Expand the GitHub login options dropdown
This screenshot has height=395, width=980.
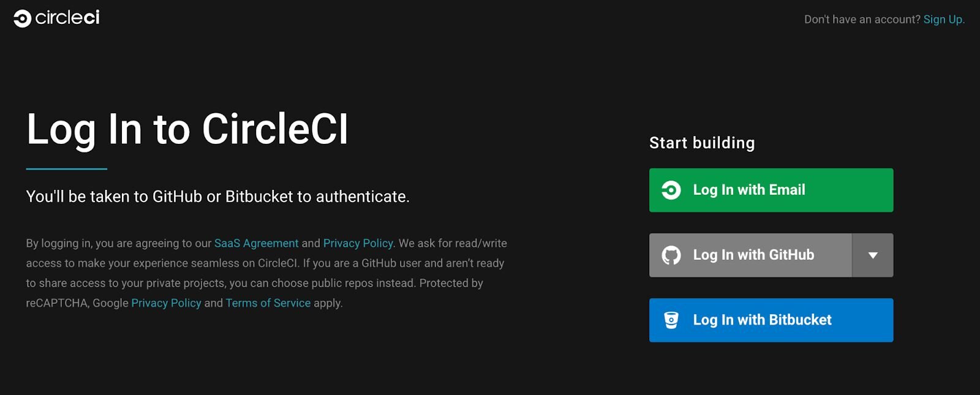pos(872,255)
